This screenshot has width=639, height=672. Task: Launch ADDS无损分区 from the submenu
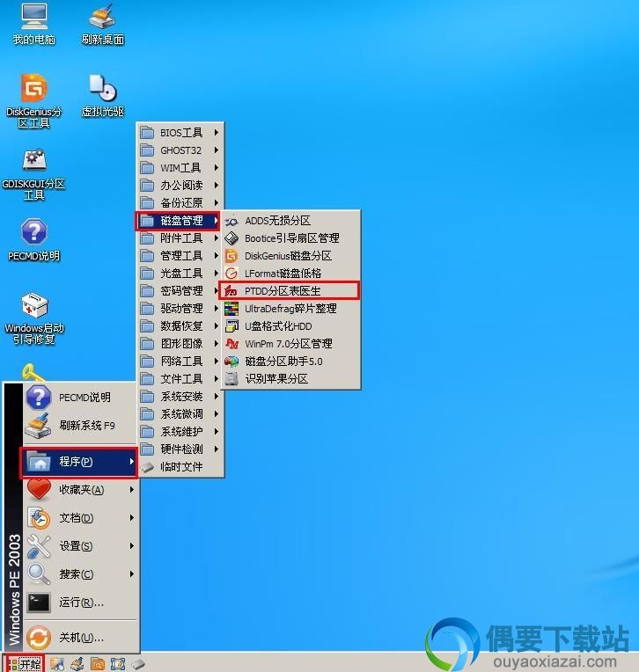(290, 221)
